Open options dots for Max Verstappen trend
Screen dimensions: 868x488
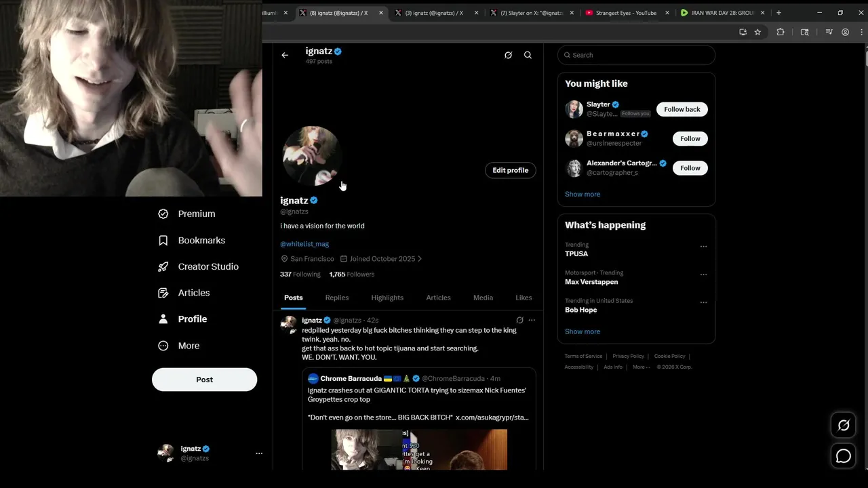[x=703, y=274]
